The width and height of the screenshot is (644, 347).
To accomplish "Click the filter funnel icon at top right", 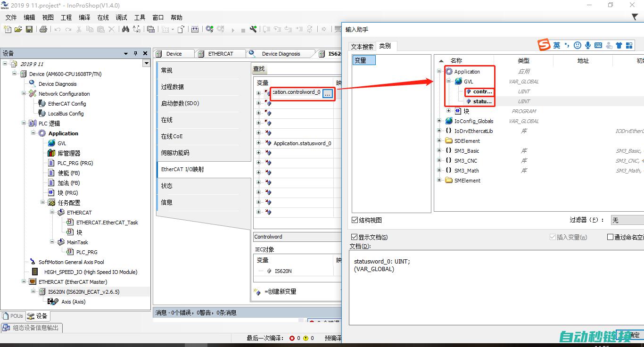I will (635, 17).
